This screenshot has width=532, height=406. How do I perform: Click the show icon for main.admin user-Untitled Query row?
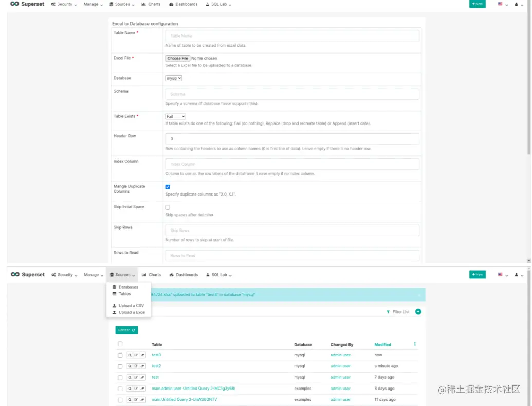pyautogui.click(x=130, y=389)
